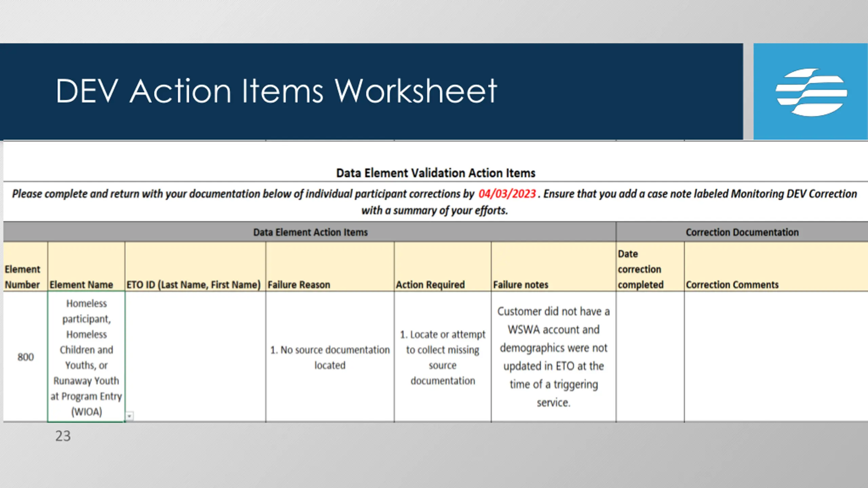Click the 'Element Name' column header
This screenshot has width=868, height=488.
click(x=86, y=267)
